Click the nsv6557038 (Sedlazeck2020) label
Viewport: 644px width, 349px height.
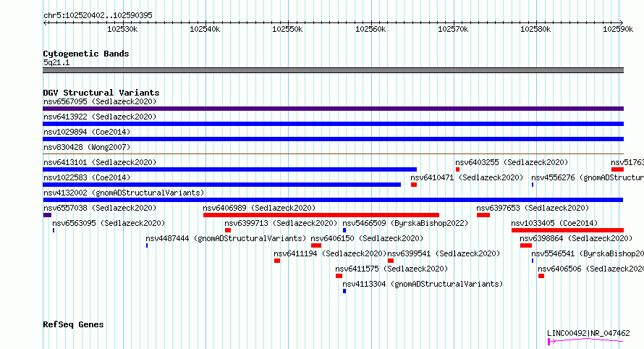coord(100,208)
